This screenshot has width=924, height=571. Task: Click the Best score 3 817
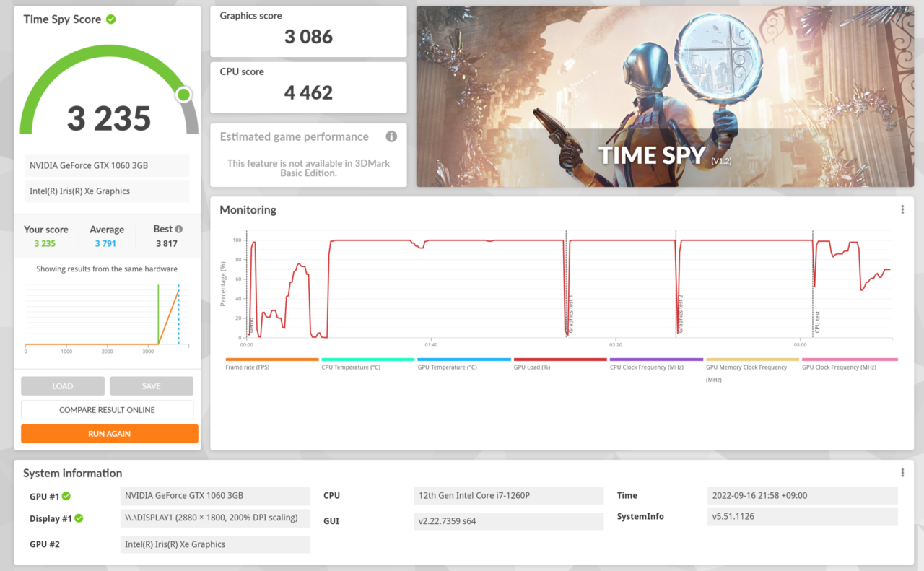[167, 244]
